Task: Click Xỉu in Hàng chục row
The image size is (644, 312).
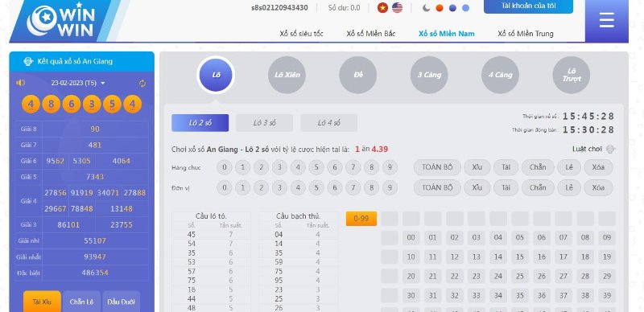Action: [477, 167]
